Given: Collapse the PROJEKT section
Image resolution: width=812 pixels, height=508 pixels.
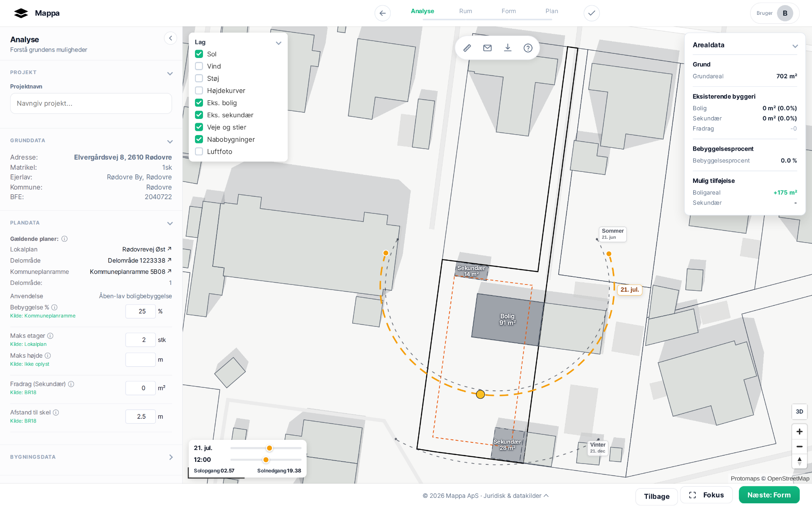Looking at the screenshot, I should (170, 73).
